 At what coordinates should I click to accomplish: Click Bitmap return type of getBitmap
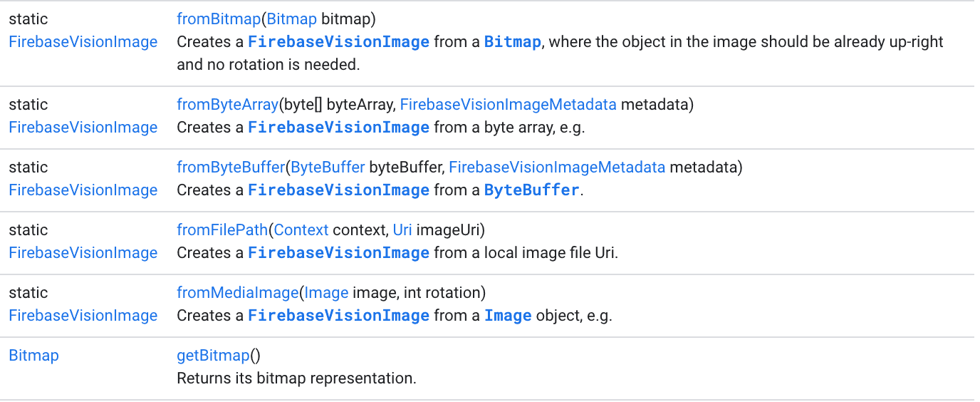point(33,356)
